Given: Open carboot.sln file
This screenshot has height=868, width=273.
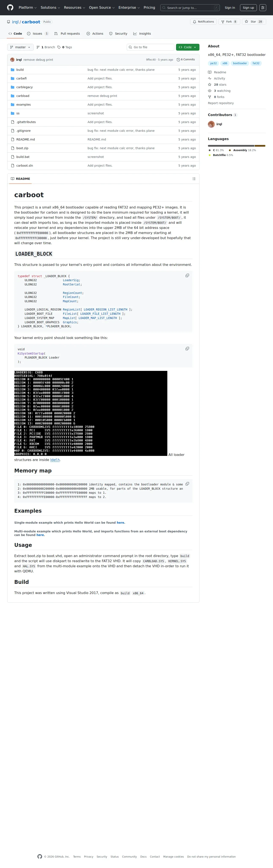Looking at the screenshot, I should 25,166.
